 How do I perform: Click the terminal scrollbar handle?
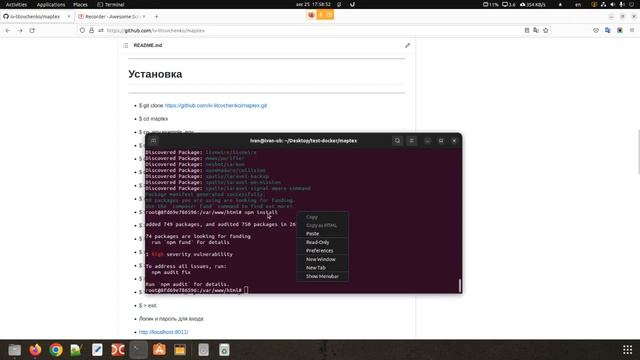pyautogui.click(x=460, y=285)
